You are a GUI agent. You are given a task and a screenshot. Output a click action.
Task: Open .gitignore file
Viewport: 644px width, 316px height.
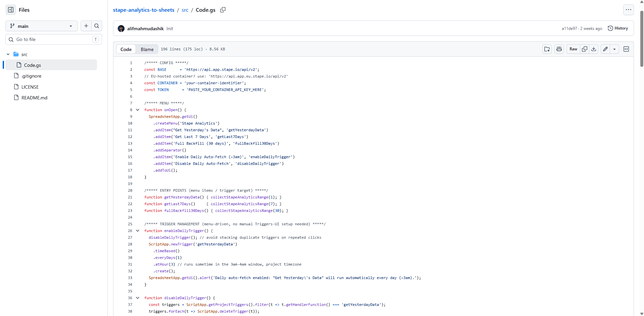pos(31,76)
